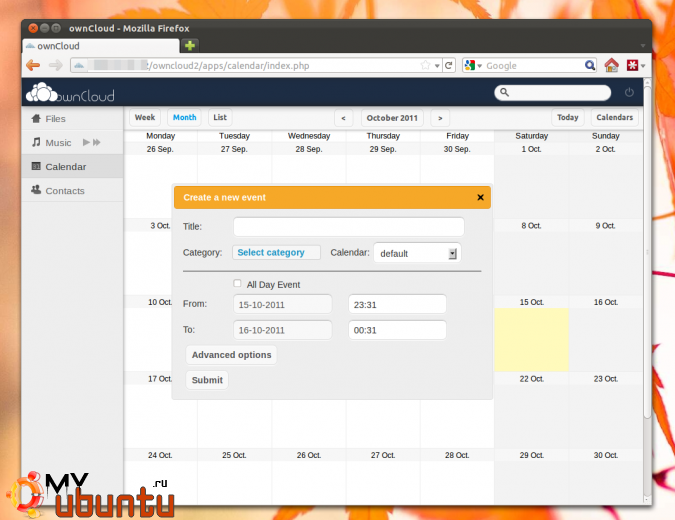Go to the next month arrow

pyautogui.click(x=440, y=118)
